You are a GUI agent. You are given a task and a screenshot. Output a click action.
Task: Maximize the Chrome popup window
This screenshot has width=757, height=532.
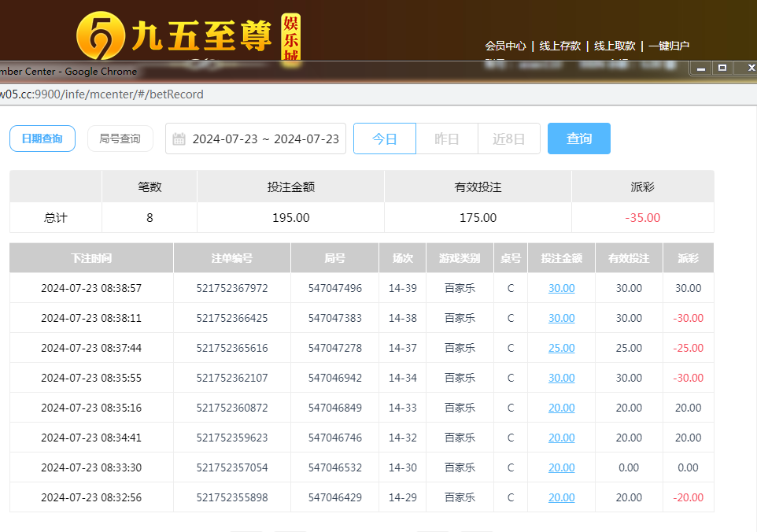pos(722,69)
